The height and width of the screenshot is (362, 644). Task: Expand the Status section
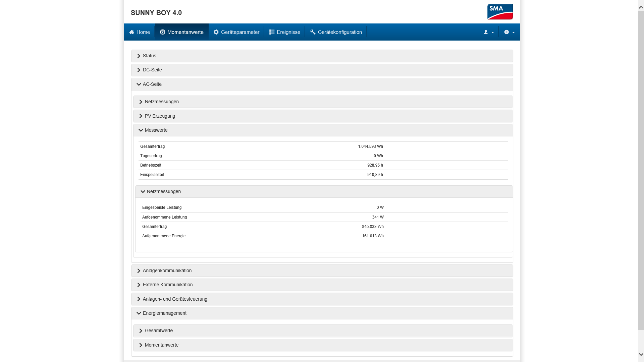click(150, 56)
